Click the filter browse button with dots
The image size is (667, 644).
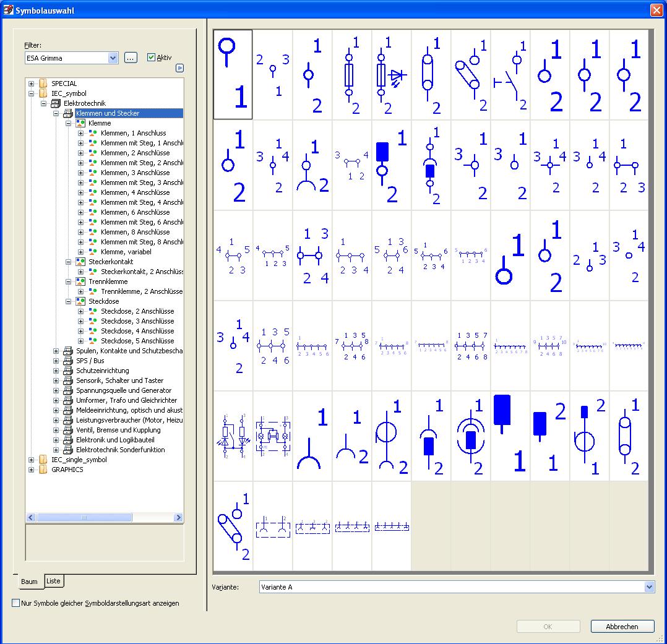pos(130,58)
